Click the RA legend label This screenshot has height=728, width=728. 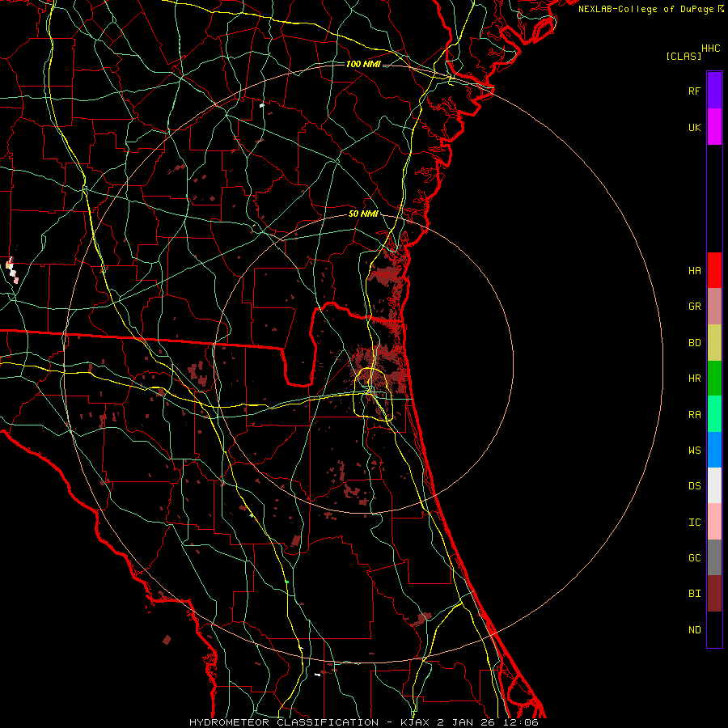[x=694, y=414]
